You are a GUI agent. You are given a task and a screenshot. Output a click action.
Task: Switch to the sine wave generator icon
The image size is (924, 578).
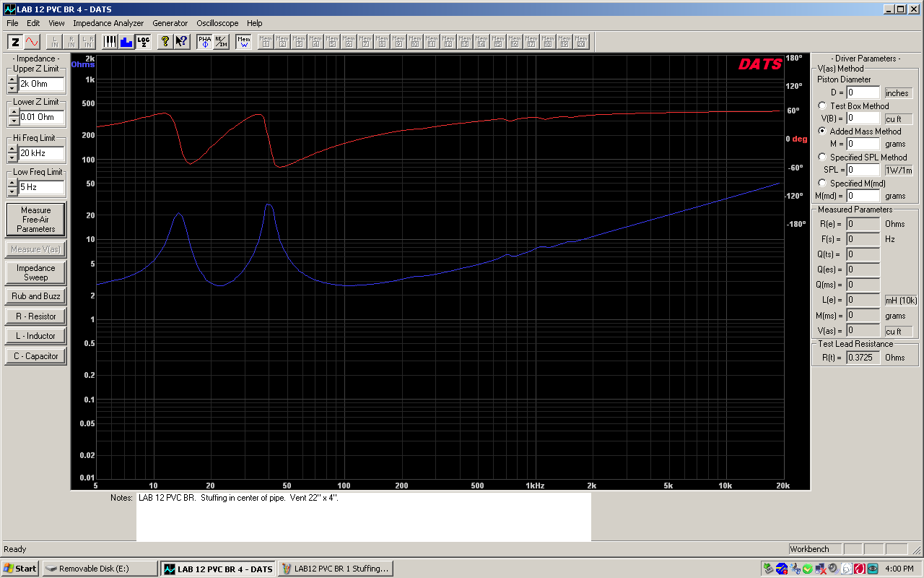pos(32,42)
